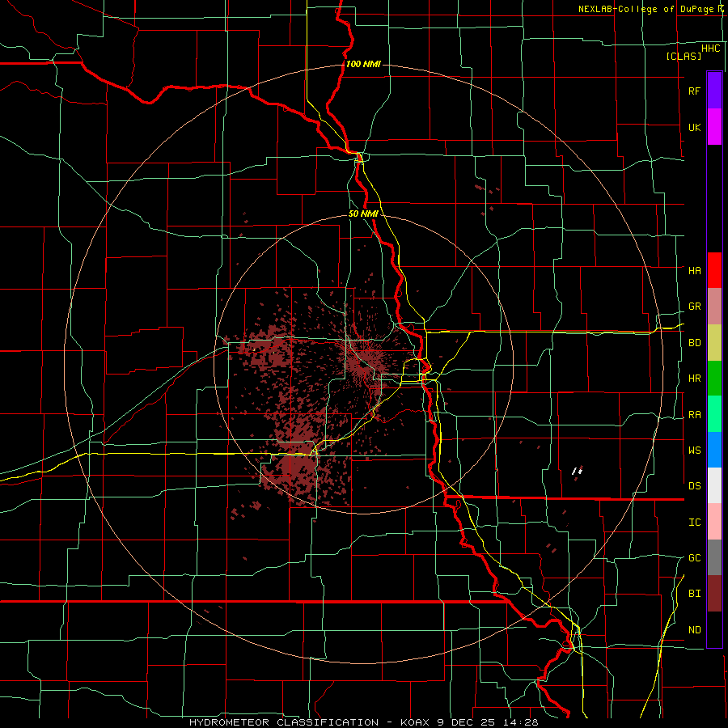The width and height of the screenshot is (728, 728).
Task: Click the small white echo southeast of radar
Action: [x=577, y=471]
